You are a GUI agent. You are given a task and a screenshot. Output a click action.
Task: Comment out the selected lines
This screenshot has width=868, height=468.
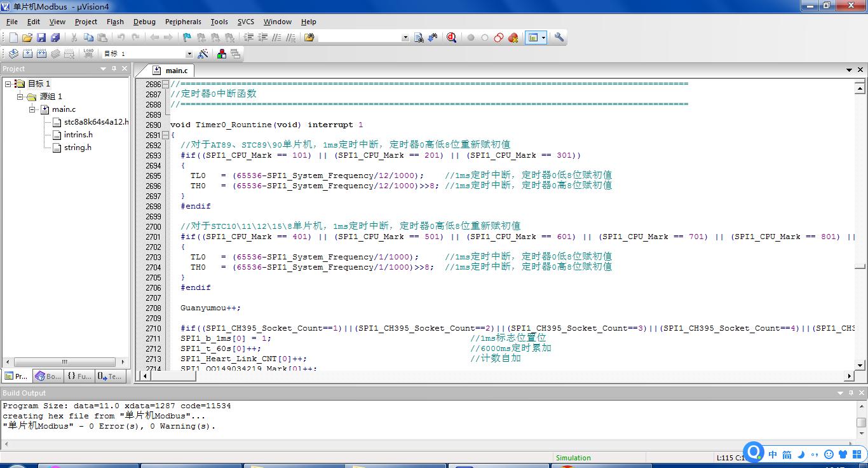pyautogui.click(x=276, y=38)
